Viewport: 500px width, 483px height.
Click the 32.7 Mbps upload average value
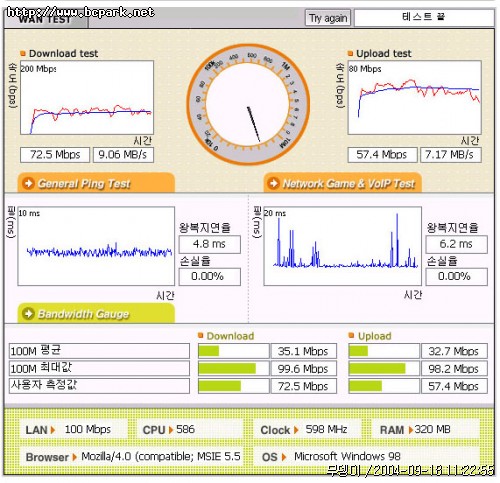tap(454, 351)
